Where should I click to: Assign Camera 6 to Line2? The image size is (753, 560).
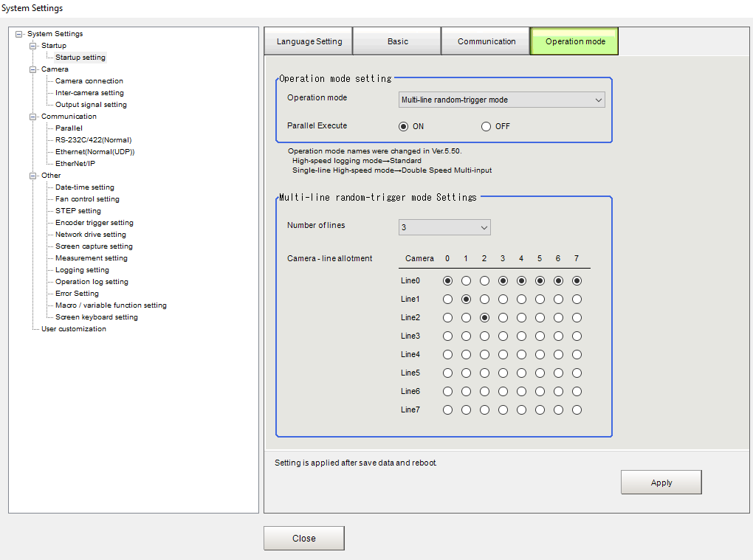(x=558, y=318)
